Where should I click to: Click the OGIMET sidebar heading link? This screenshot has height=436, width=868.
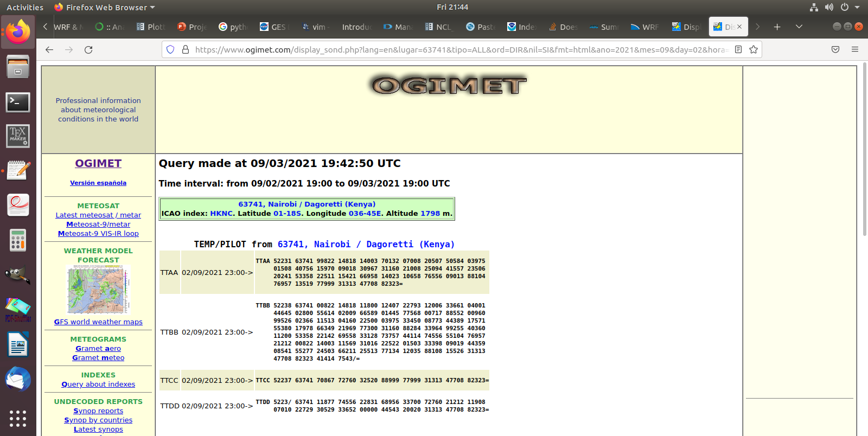pyautogui.click(x=98, y=163)
